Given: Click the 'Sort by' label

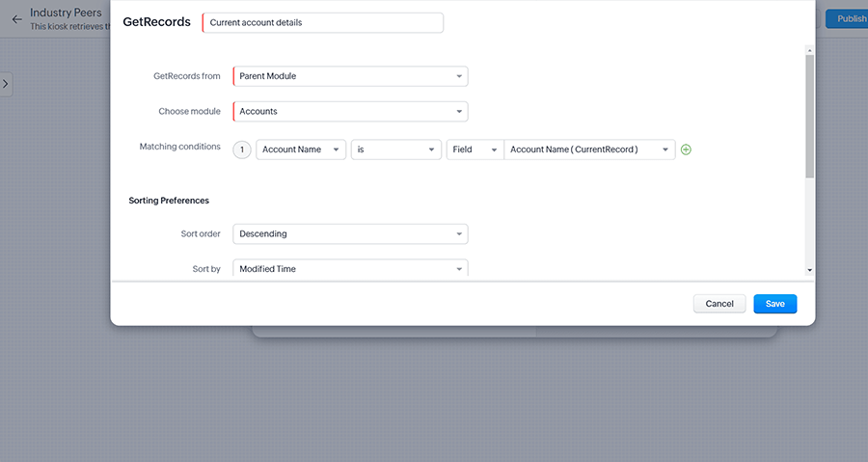Looking at the screenshot, I should point(206,269).
